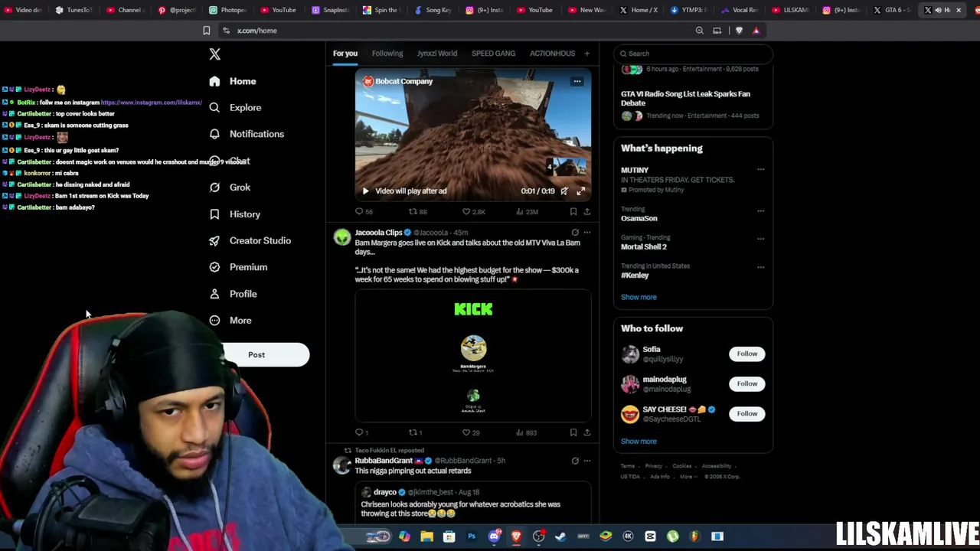Open the Bobcat Company video options menu
980x551 pixels.
[577, 81]
